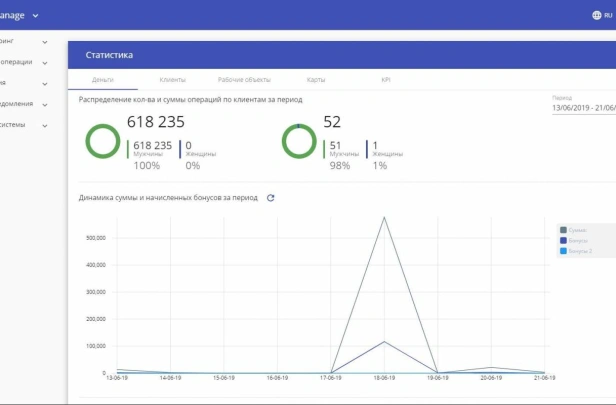Select the Деньги tab
Screen dimensions: 616x405
pos(103,80)
